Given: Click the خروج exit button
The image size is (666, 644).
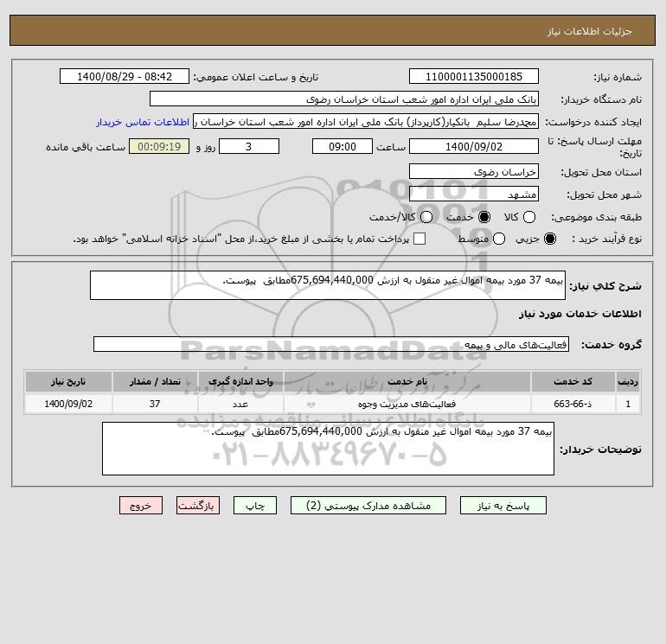Looking at the screenshot, I should pyautogui.click(x=141, y=506).
